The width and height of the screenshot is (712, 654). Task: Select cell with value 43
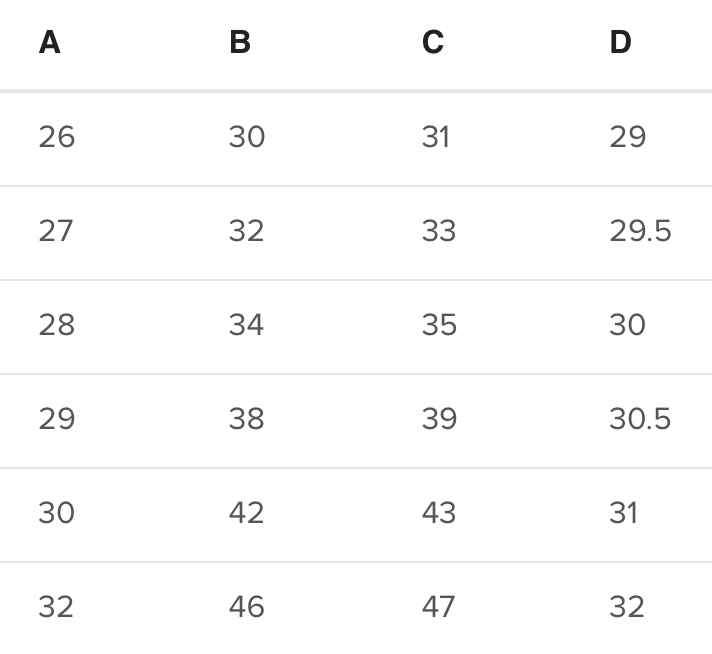tap(439, 513)
